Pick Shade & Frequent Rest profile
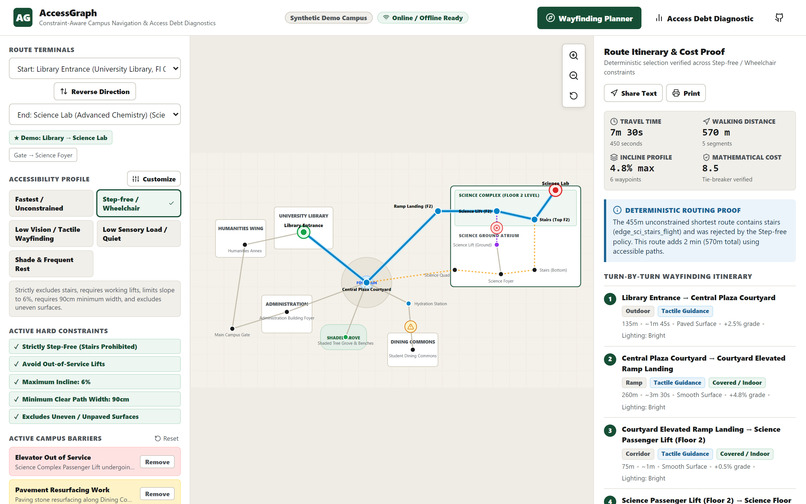Image resolution: width=806 pixels, height=504 pixels. coord(51,264)
